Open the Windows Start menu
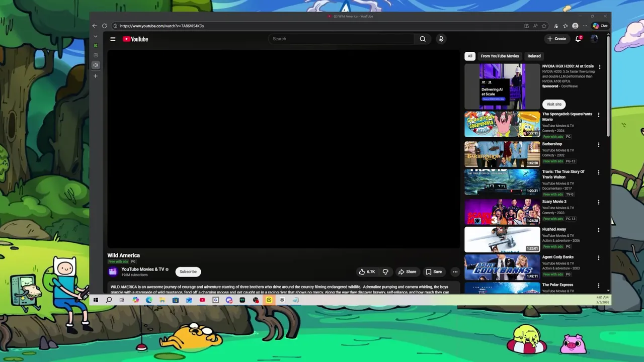The image size is (644, 362). (x=96, y=300)
